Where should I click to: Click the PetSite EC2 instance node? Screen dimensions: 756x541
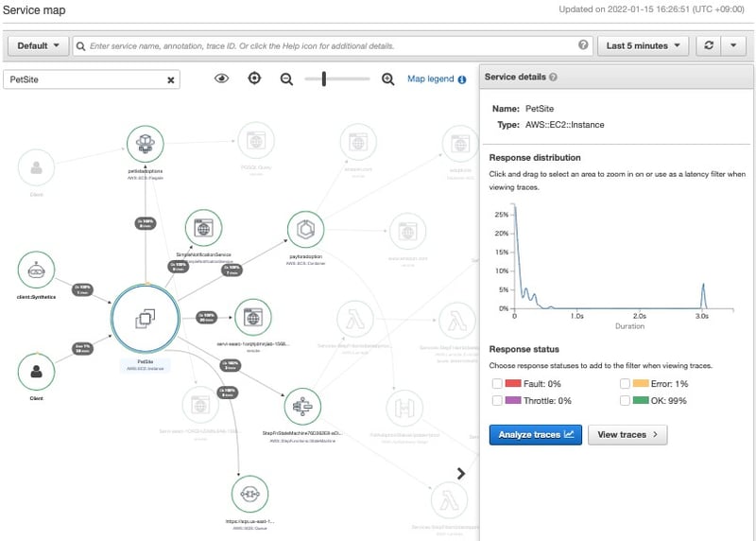pos(146,319)
